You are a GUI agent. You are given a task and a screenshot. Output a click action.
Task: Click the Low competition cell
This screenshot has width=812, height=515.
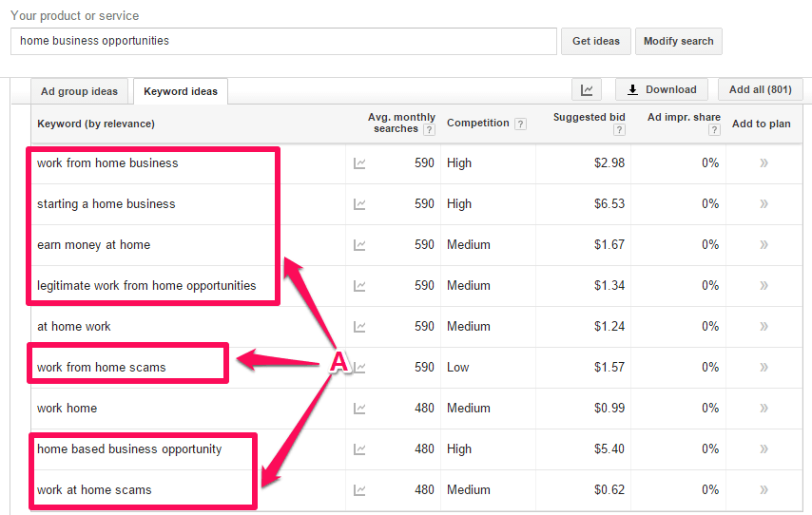click(x=457, y=368)
